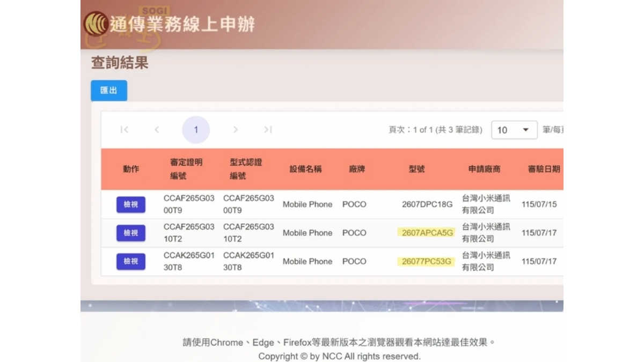Click the 設備名稱 column header
This screenshot has height=362, width=644.
pyautogui.click(x=305, y=169)
